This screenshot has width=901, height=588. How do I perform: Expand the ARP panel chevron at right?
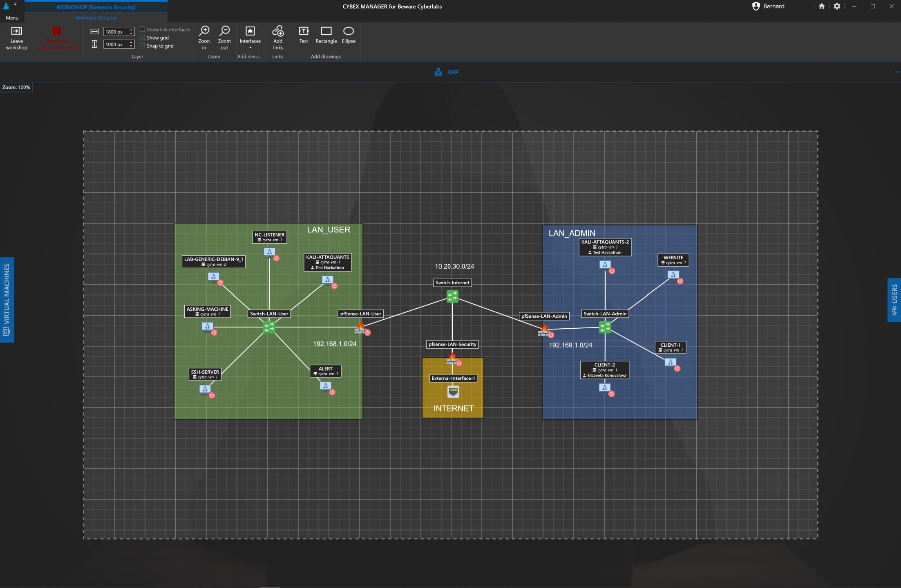897,72
